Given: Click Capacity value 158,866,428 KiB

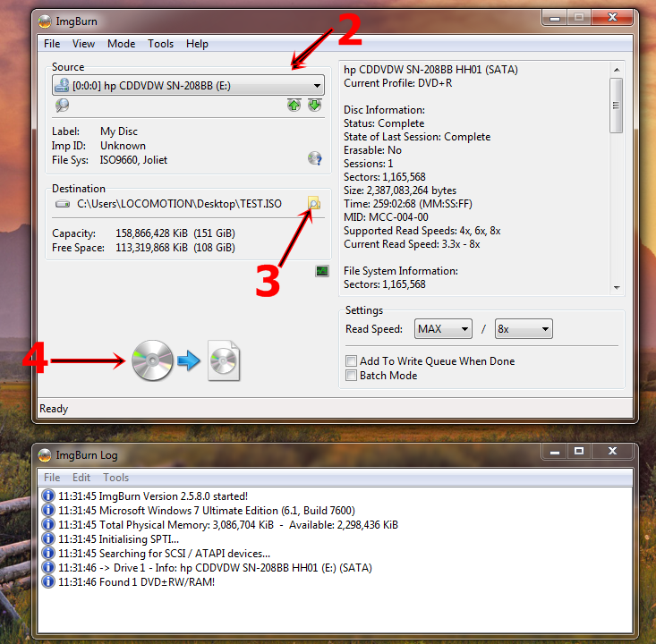Looking at the screenshot, I should 151,233.
